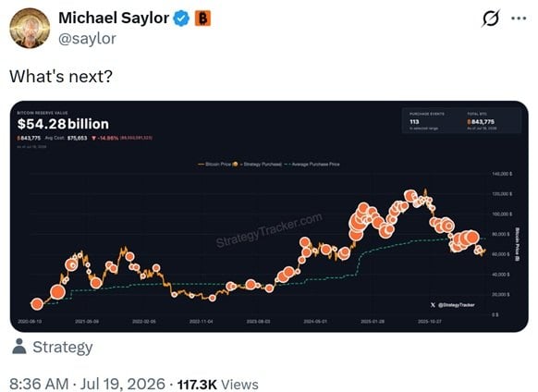Screen dimensions: 538x392
Task: Click the person icon beside Strategy tag
Action: 18,346
